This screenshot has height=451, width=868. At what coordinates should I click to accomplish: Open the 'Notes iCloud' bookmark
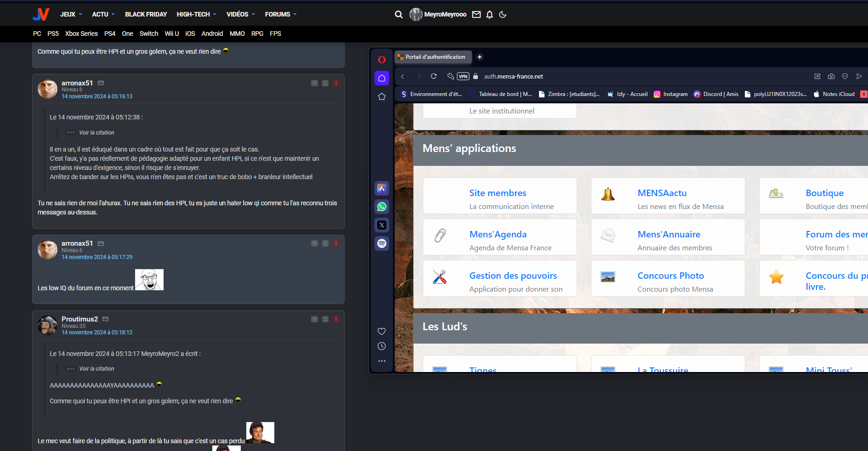834,94
